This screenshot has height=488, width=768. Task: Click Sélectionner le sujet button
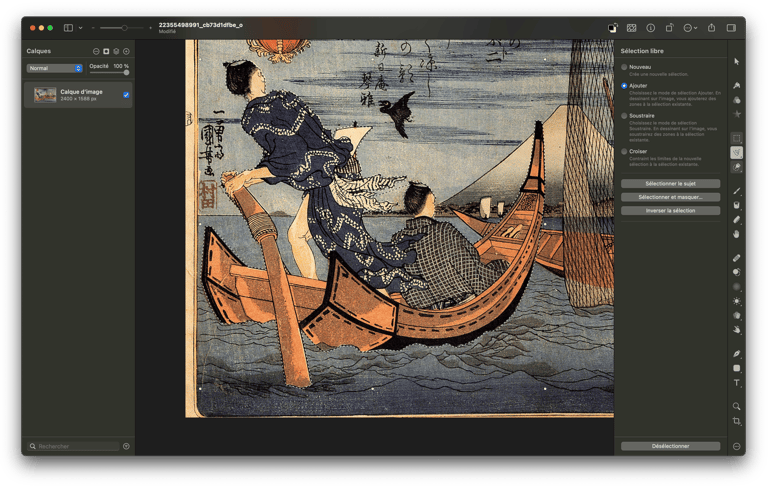pos(670,184)
